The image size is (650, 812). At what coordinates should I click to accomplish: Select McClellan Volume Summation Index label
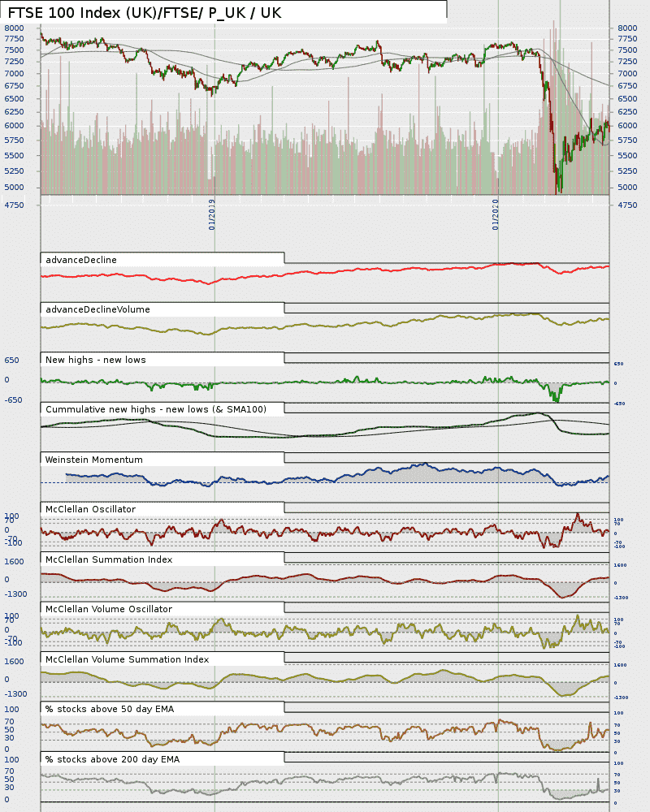[127, 659]
